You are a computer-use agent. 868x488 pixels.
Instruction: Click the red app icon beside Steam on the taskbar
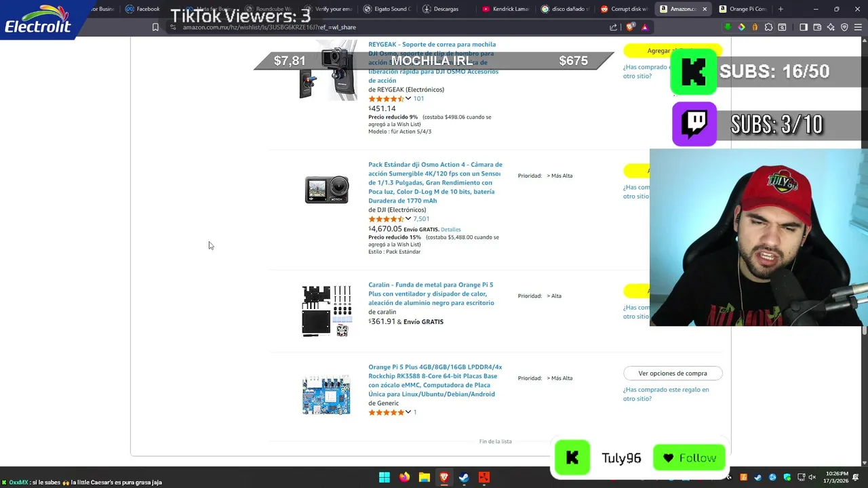pos(484,477)
